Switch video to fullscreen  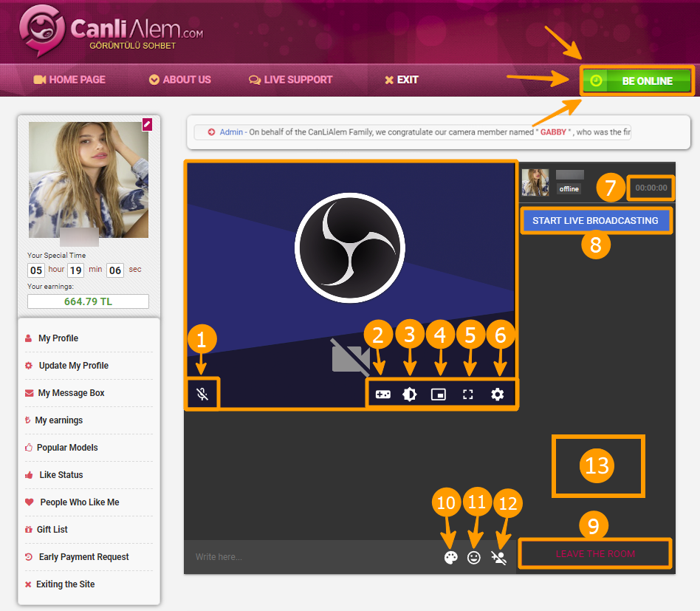467,395
